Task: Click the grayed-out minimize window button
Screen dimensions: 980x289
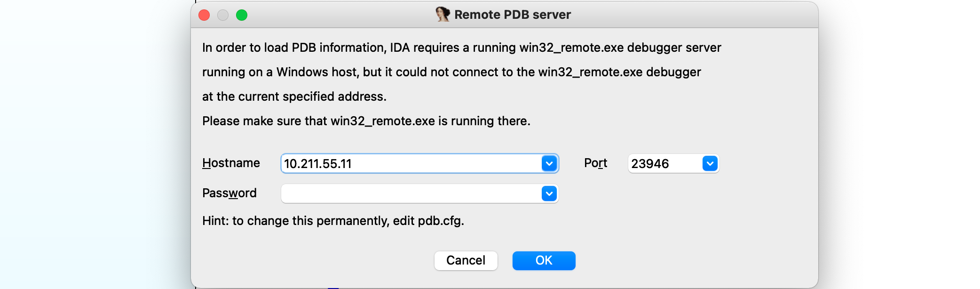Action: tap(223, 15)
